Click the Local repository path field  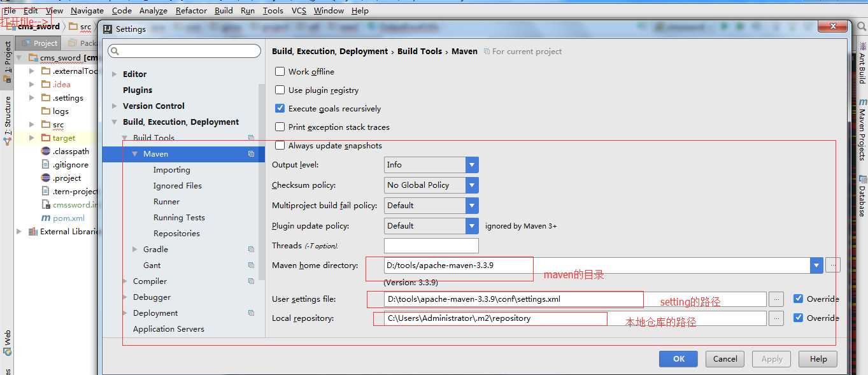coord(575,318)
